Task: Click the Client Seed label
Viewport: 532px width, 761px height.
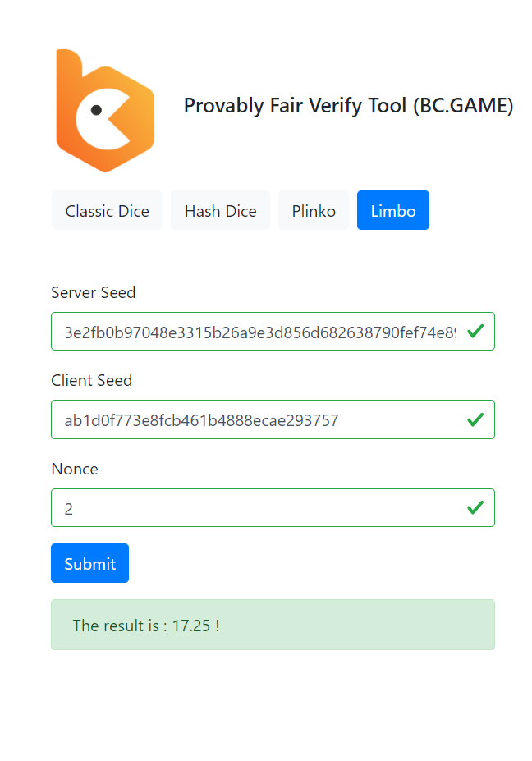Action: click(x=91, y=380)
